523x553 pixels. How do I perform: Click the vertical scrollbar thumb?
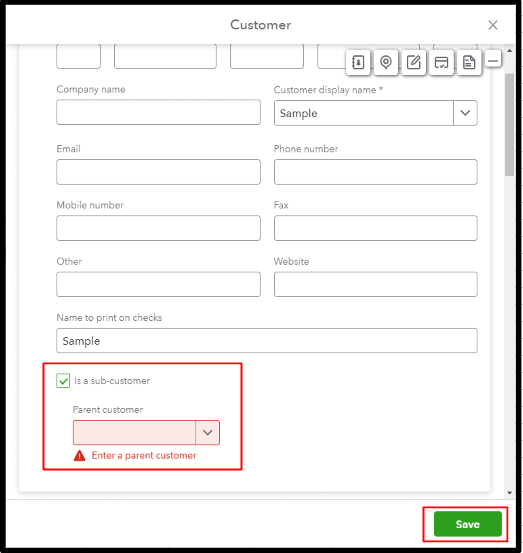pos(509,124)
